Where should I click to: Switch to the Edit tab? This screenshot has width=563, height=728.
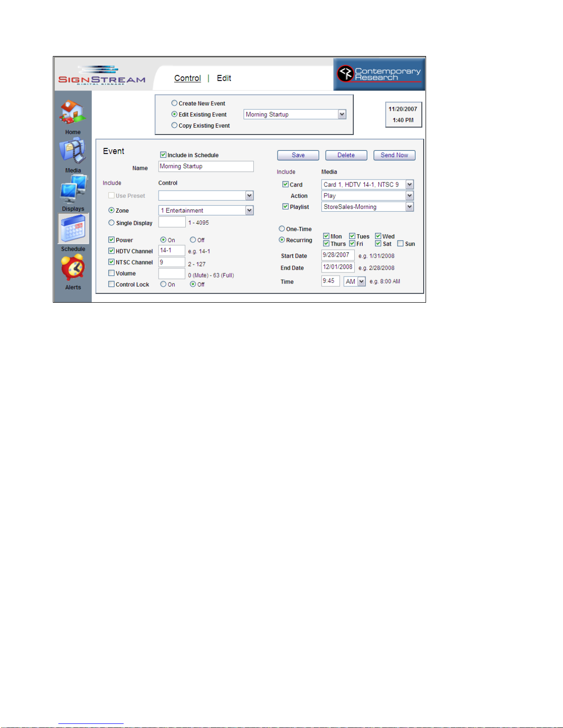click(x=224, y=78)
